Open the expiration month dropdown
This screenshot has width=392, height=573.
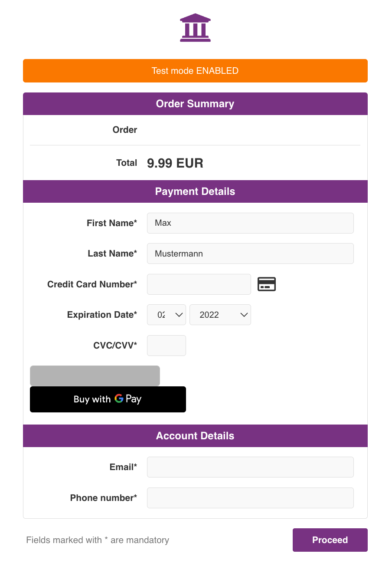click(167, 315)
